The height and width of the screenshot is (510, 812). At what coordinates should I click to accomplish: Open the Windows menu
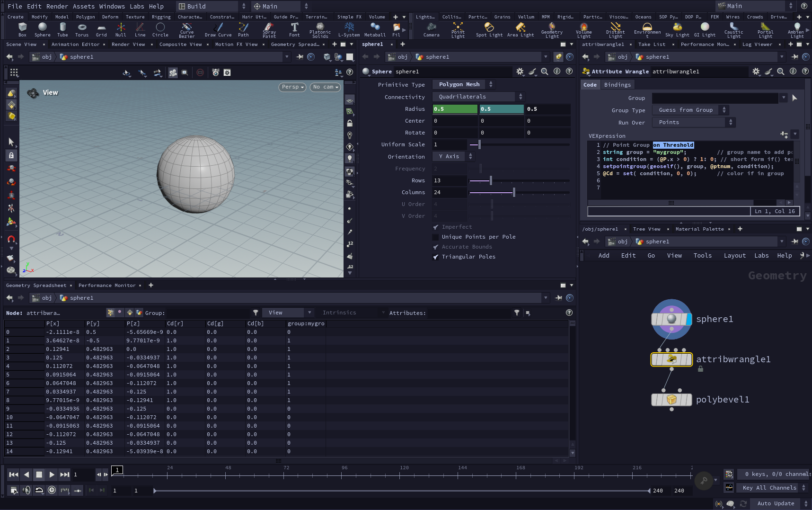(x=112, y=6)
